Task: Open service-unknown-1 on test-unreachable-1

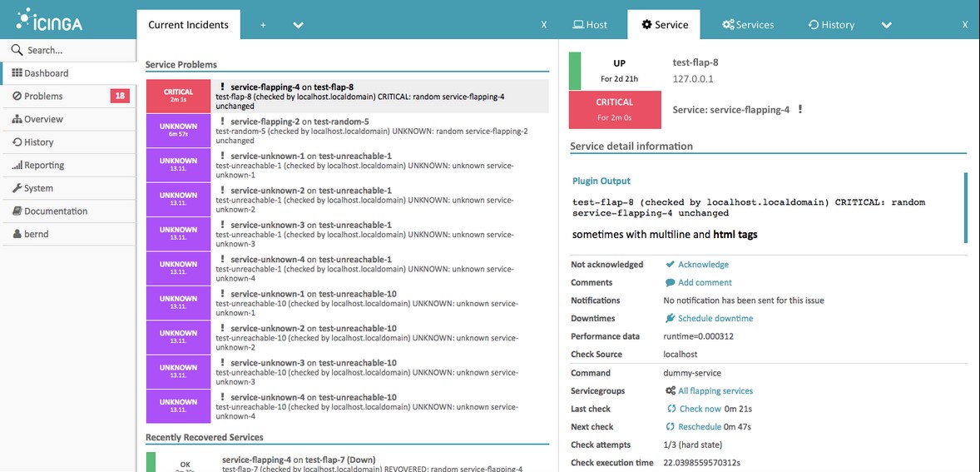Action: [x=311, y=156]
